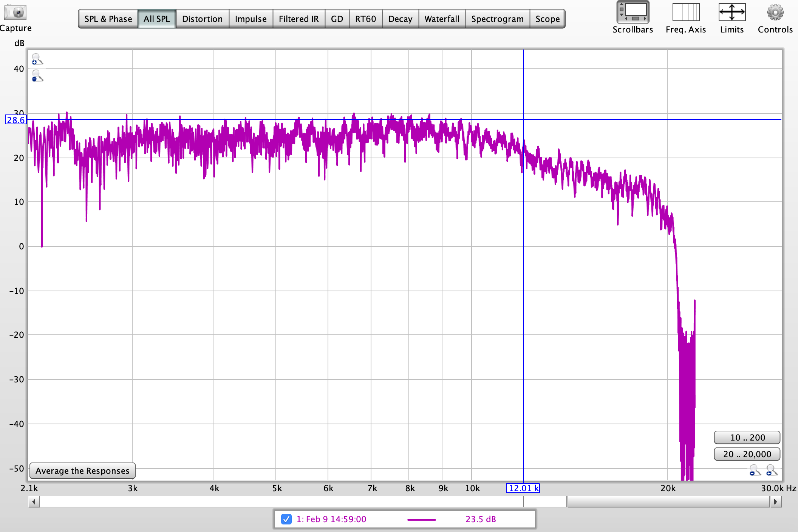The height and width of the screenshot is (532, 798).
Task: Open the Distortion tab
Action: coord(203,19)
